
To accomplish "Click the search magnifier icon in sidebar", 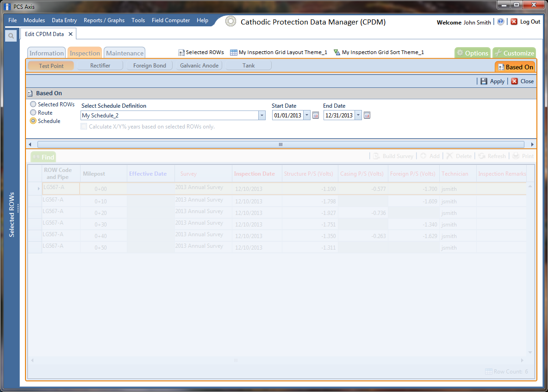I will click(x=11, y=36).
